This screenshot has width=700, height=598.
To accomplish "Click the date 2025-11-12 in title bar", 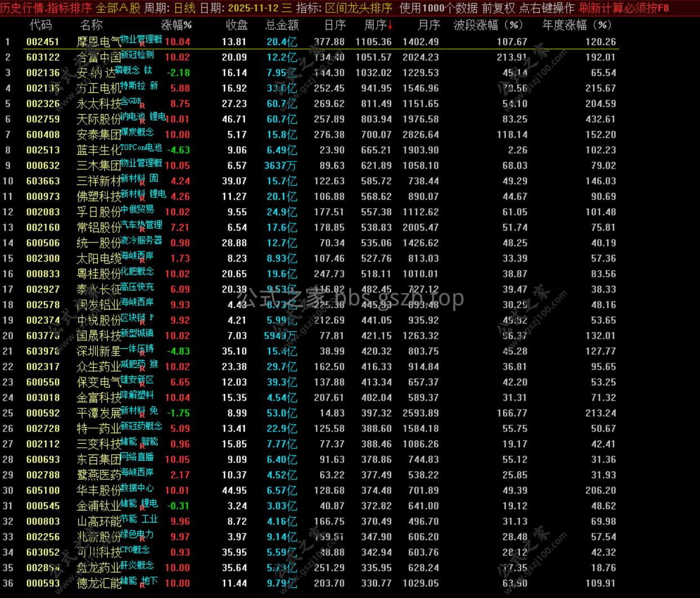I will coord(253,8).
